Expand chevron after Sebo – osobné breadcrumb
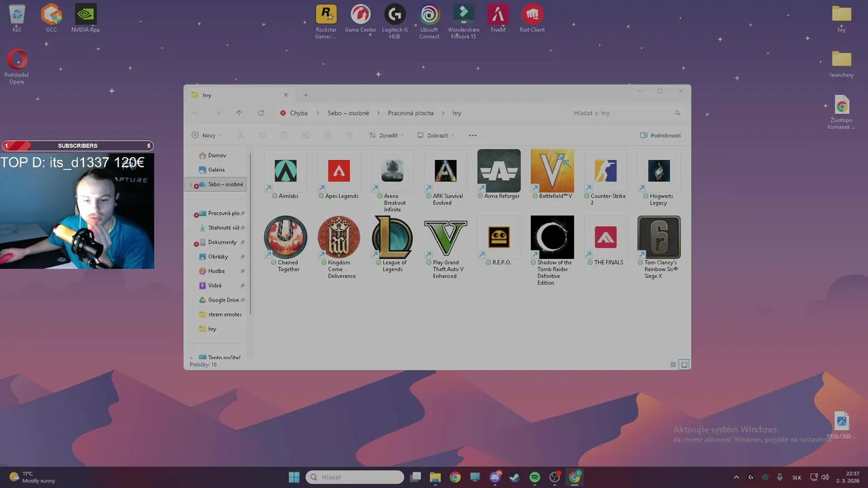 [x=378, y=113]
